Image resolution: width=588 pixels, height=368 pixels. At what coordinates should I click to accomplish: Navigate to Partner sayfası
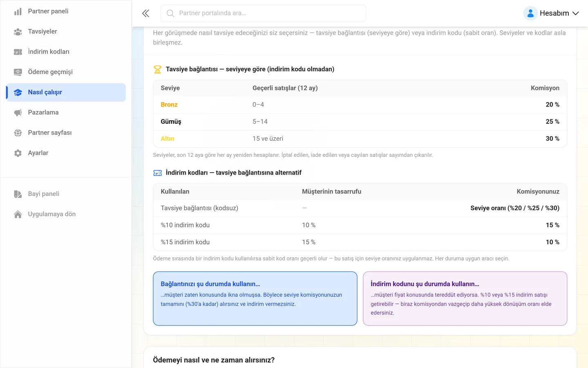66,133
